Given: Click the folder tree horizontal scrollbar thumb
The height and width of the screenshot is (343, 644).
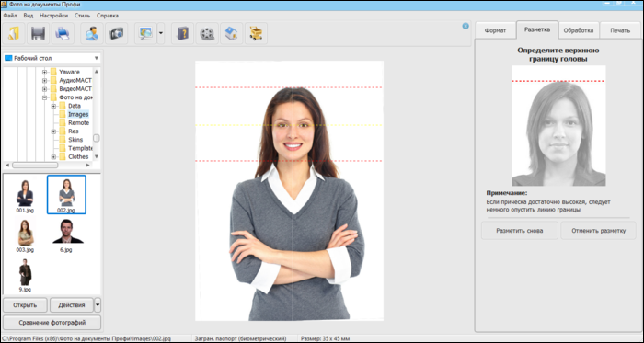Looking at the screenshot, I should pyautogui.click(x=35, y=165).
